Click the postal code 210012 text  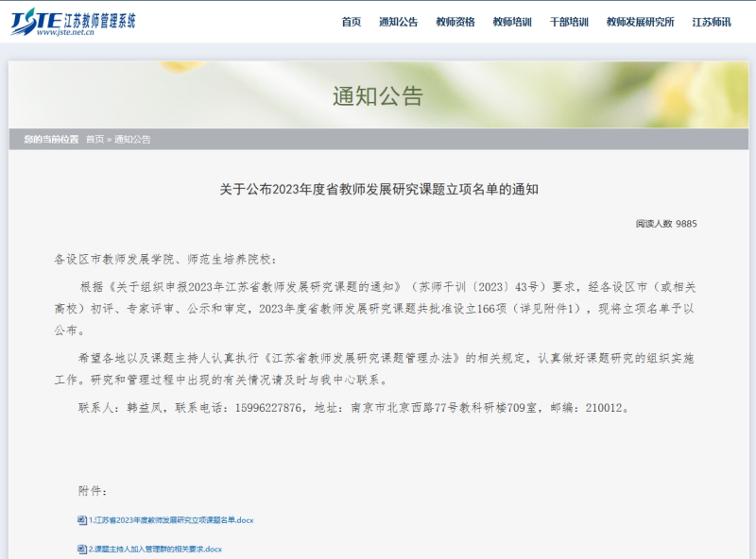pos(604,408)
